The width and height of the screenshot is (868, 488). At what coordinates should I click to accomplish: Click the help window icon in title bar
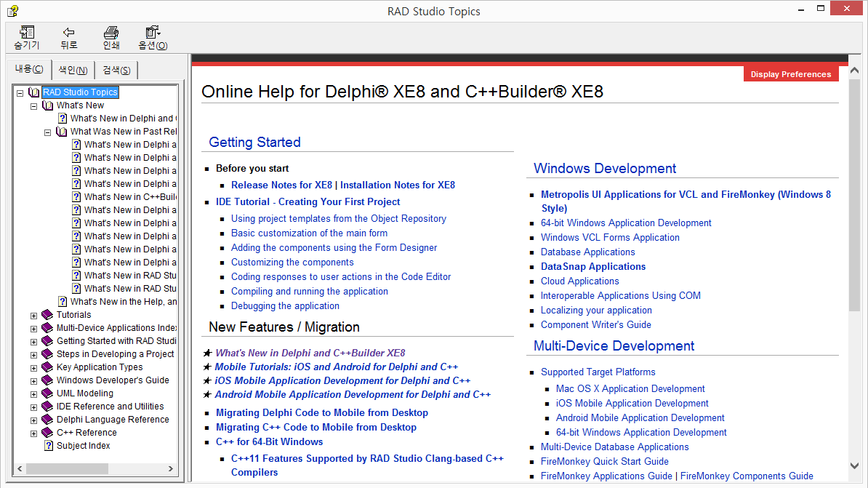point(12,10)
